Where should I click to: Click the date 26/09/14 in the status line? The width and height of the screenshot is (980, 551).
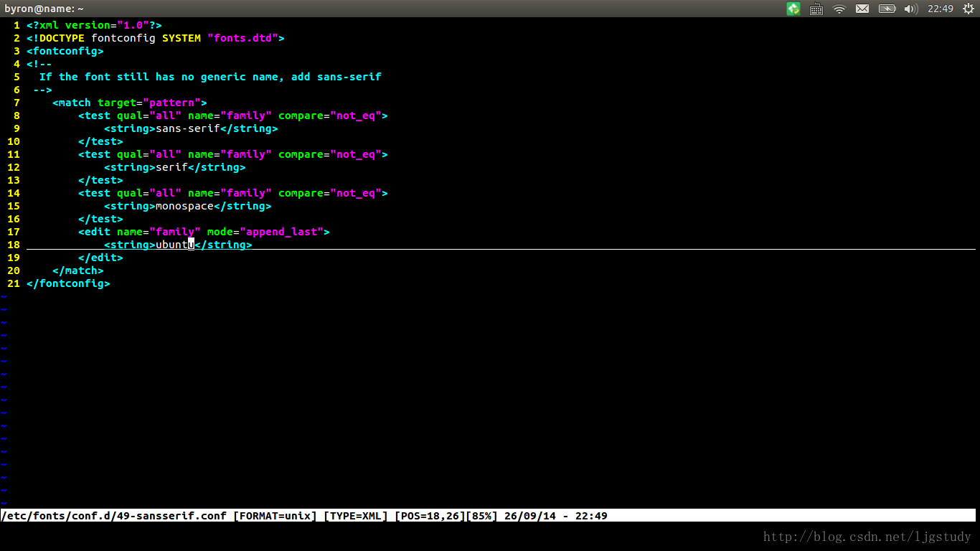pyautogui.click(x=530, y=515)
